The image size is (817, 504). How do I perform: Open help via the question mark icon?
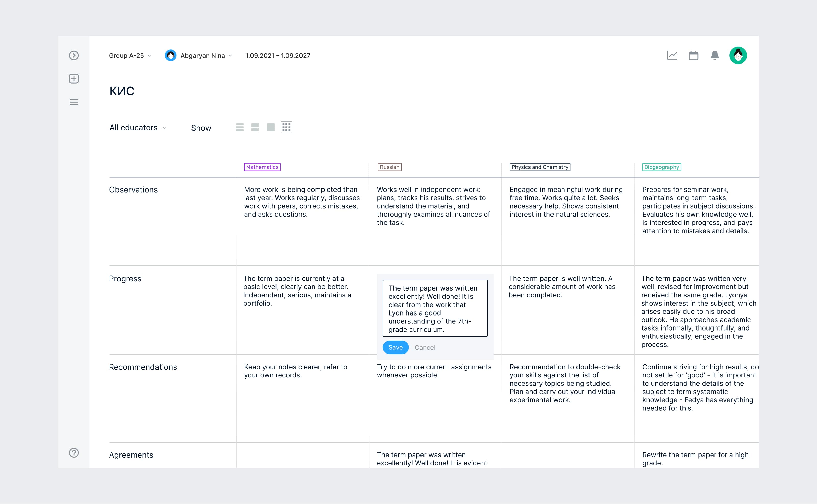pyautogui.click(x=74, y=453)
